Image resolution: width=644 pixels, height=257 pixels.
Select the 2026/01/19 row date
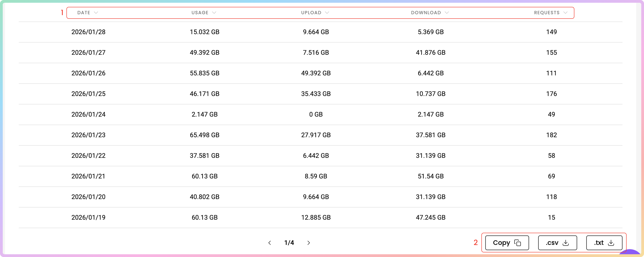click(x=88, y=217)
